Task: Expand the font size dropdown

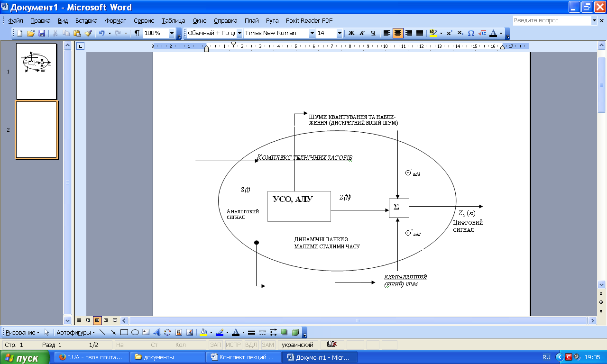Action: 340,33
